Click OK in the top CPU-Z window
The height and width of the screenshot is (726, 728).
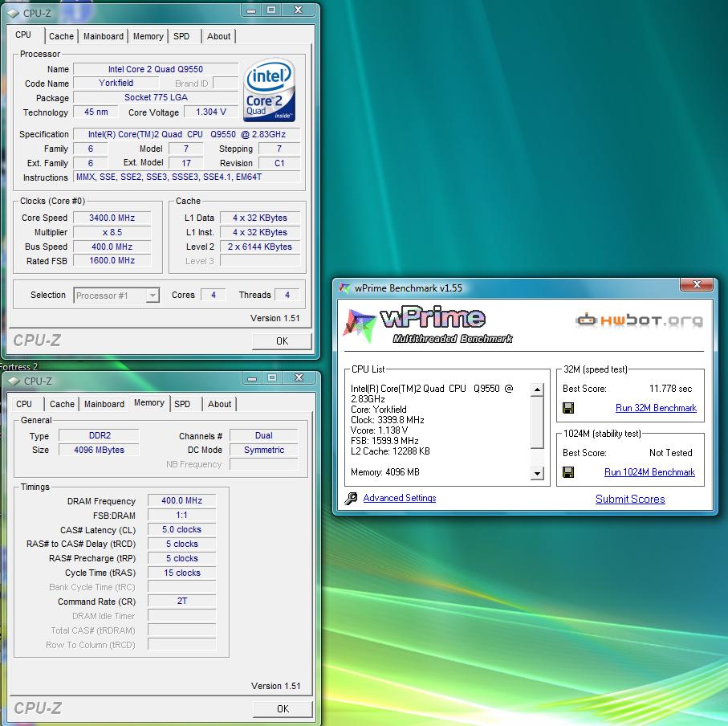[282, 341]
